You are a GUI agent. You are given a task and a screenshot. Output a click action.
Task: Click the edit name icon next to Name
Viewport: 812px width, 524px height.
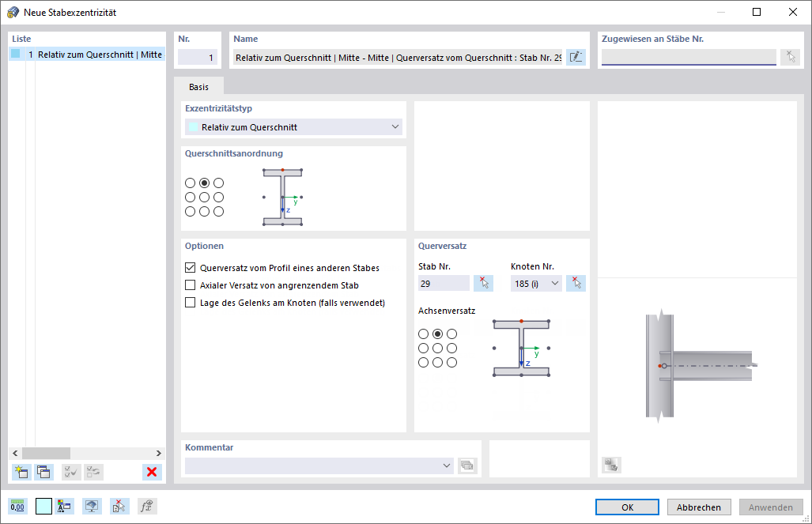(576, 58)
